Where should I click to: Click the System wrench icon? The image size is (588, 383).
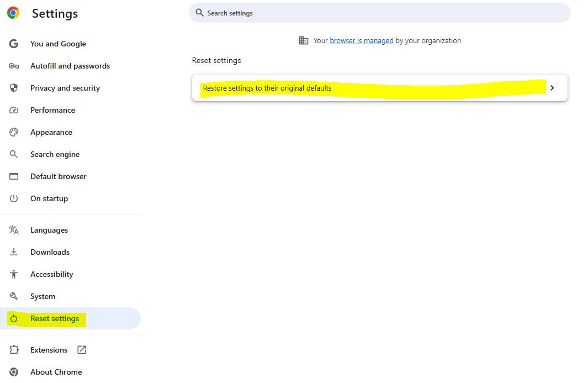point(13,296)
